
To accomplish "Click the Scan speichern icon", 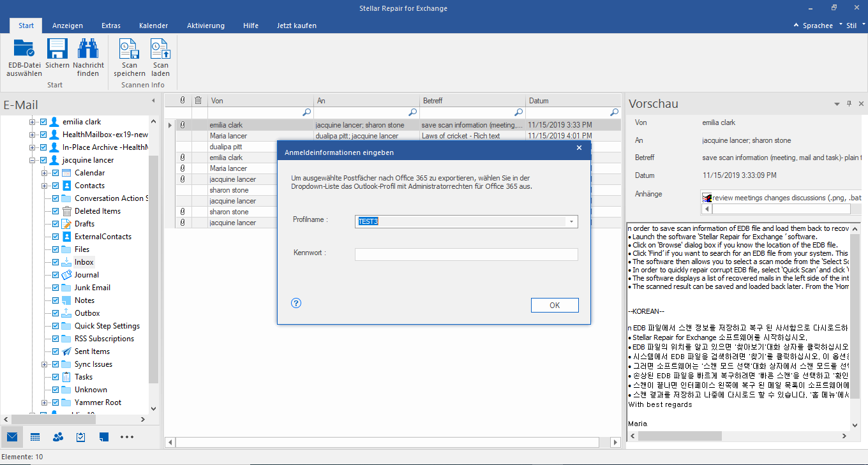I will [130, 50].
